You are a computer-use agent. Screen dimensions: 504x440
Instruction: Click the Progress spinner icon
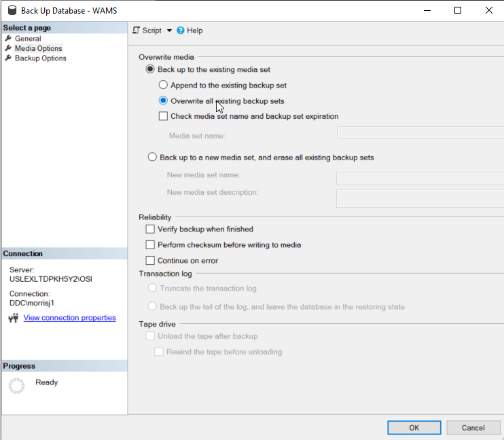[16, 386]
